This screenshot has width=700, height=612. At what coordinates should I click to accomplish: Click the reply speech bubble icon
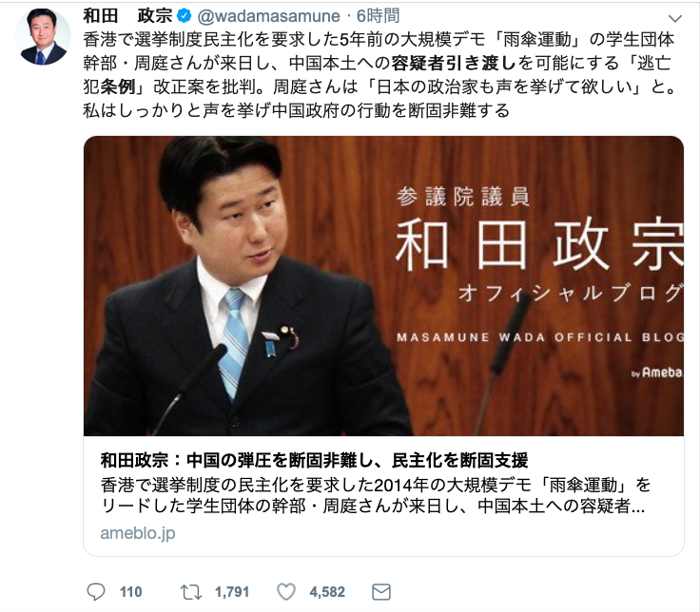(95, 592)
